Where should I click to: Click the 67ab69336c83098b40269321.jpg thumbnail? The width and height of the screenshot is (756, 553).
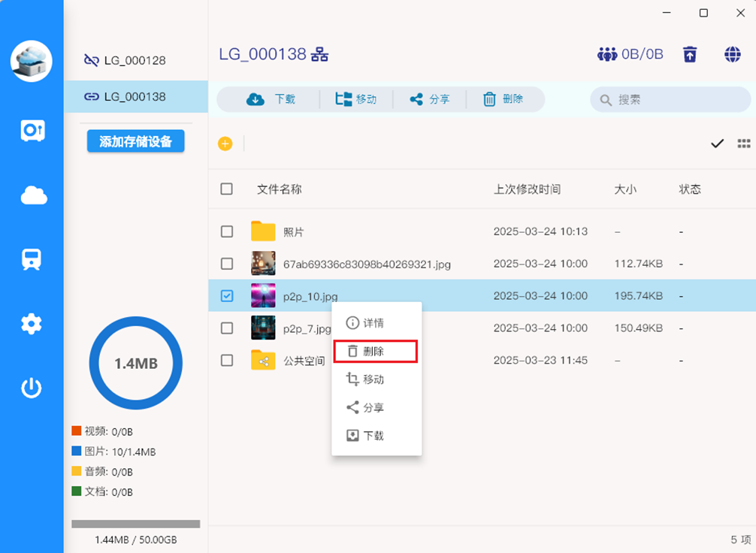(263, 263)
